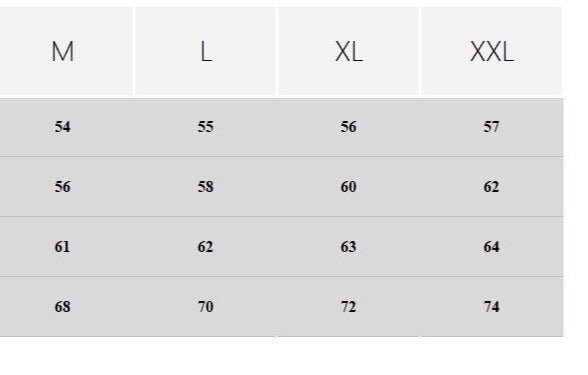Select the XL size column header
Viewport: 588px width, 375px height.
[348, 51]
